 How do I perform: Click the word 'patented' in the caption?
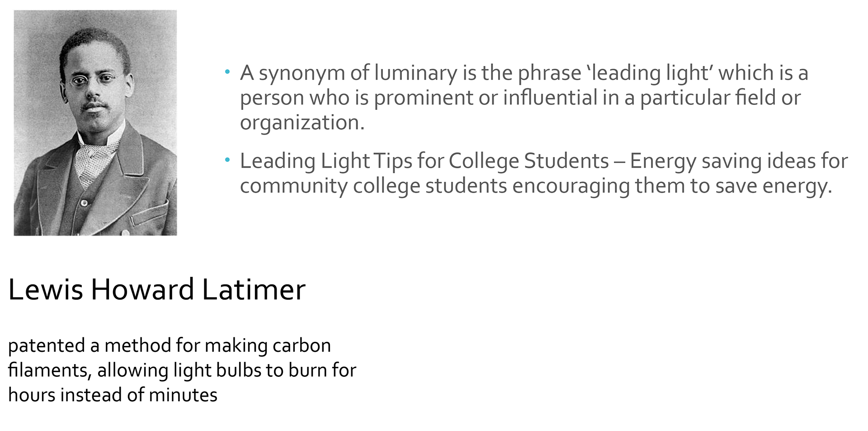pyautogui.click(x=47, y=346)
